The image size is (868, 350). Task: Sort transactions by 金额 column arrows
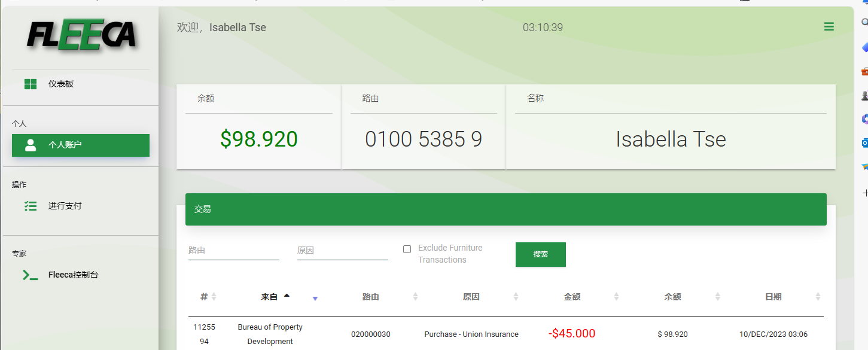pyautogui.click(x=616, y=297)
